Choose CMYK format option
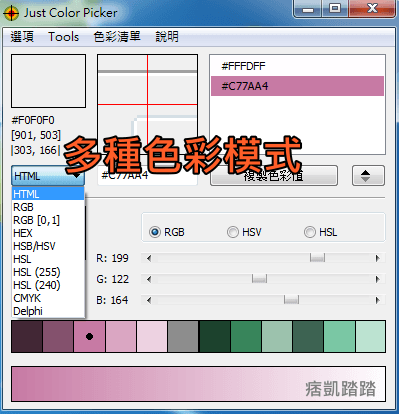The height and width of the screenshot is (414, 399). 48,298
